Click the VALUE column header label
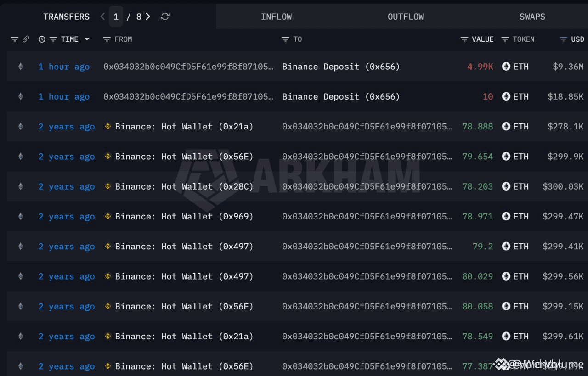This screenshot has width=588, height=376. tap(483, 39)
